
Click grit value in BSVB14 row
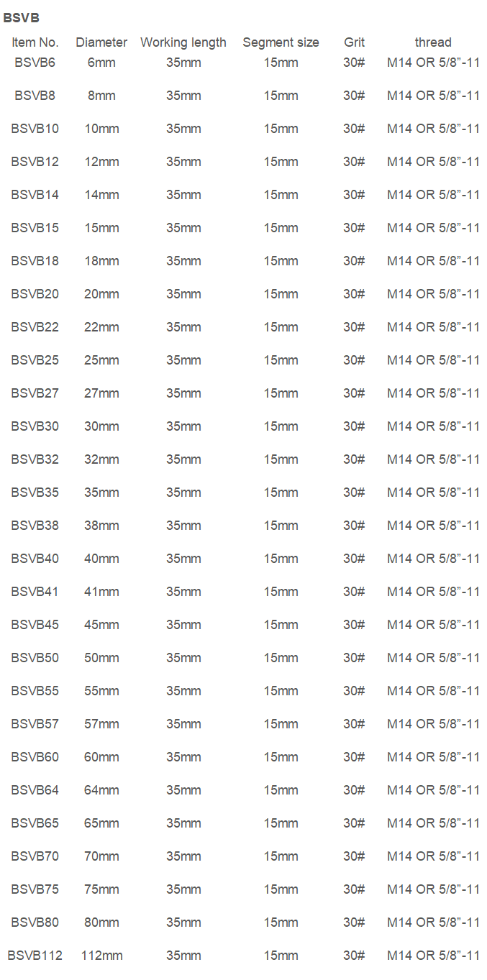[354, 195]
